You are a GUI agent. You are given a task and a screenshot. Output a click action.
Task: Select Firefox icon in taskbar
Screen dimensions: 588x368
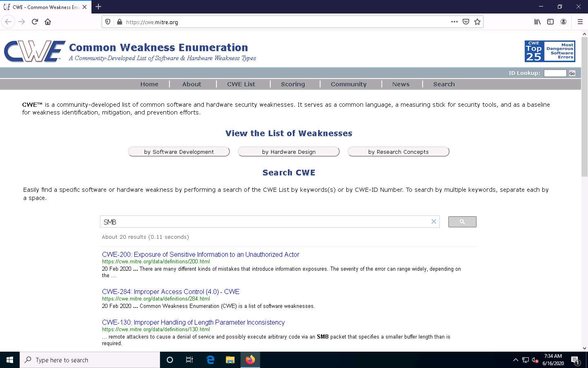[x=250, y=360]
